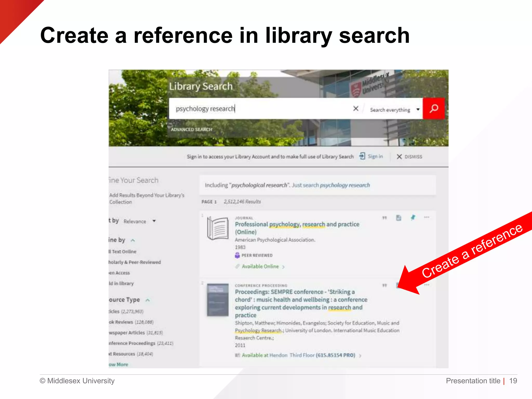Image resolution: width=532 pixels, height=399 pixels.
Task: Filter source type Articles (2,273,963)
Action: [x=126, y=311]
